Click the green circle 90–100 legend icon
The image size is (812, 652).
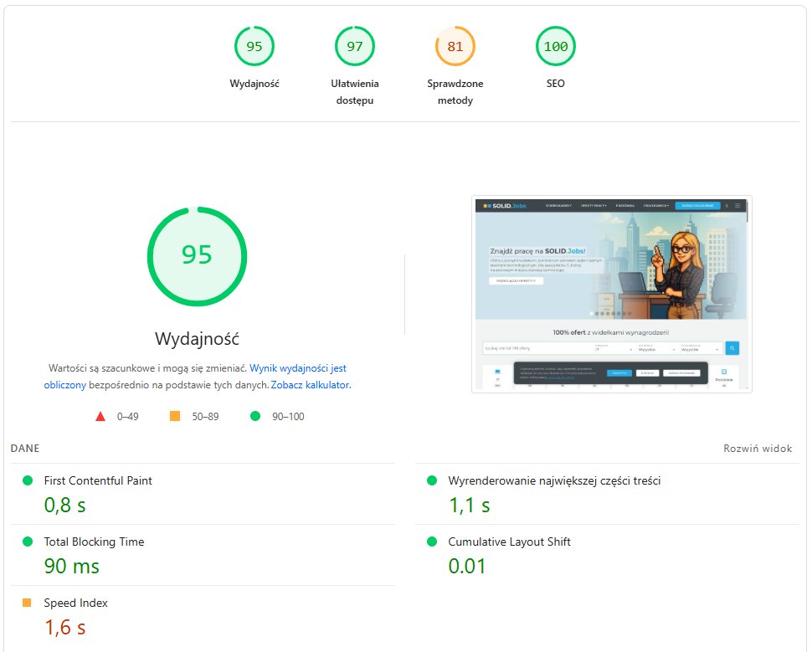pyautogui.click(x=255, y=416)
